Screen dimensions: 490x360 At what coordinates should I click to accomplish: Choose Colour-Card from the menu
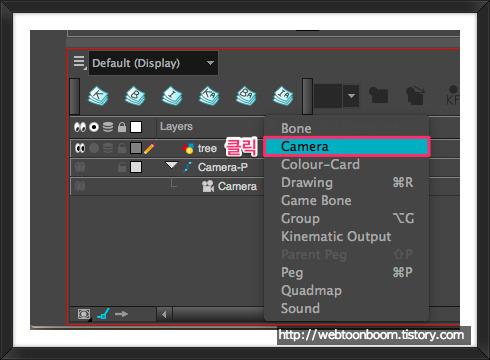pos(346,164)
